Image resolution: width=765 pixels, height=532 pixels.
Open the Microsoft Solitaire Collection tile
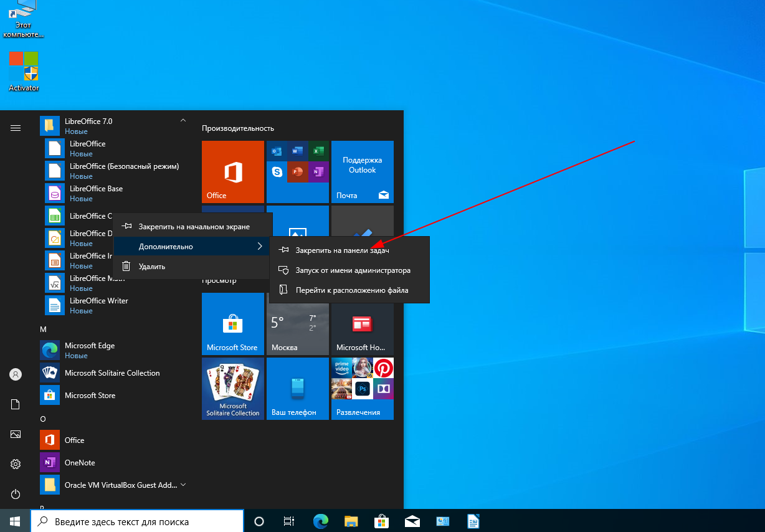coord(233,389)
